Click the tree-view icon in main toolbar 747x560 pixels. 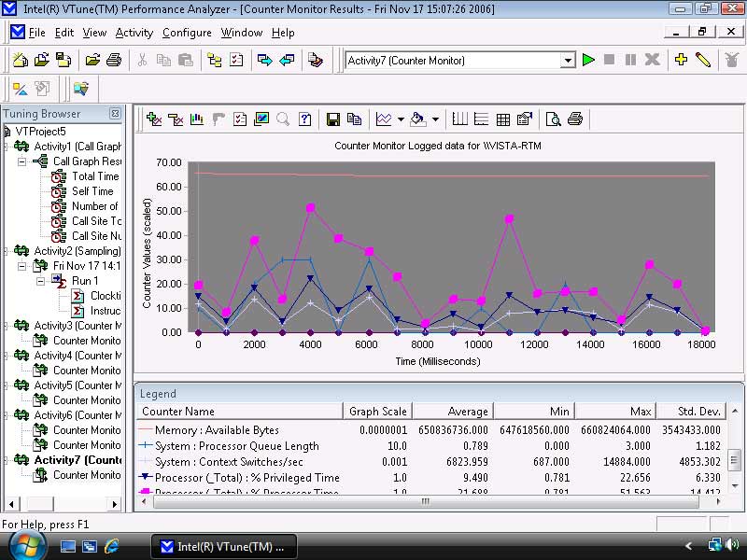point(215,60)
